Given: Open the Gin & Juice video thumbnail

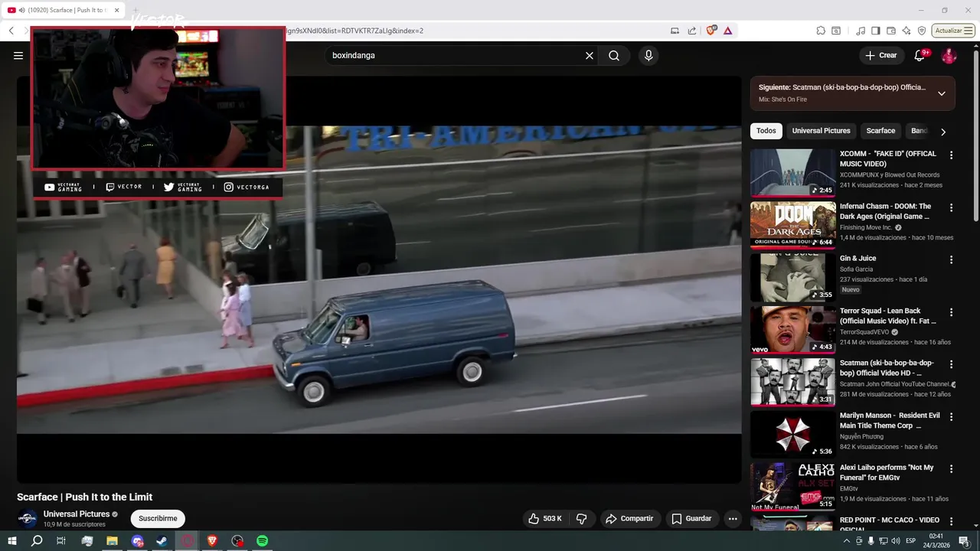Looking at the screenshot, I should pyautogui.click(x=792, y=277).
